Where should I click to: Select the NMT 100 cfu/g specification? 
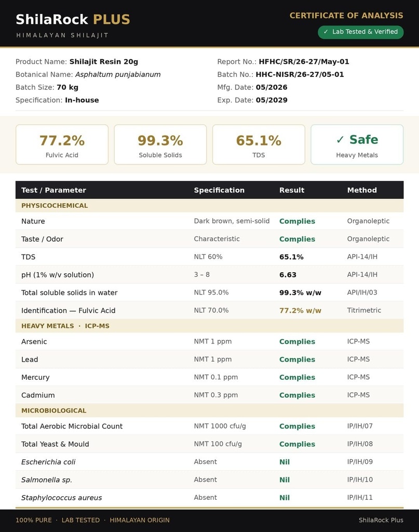tap(218, 444)
